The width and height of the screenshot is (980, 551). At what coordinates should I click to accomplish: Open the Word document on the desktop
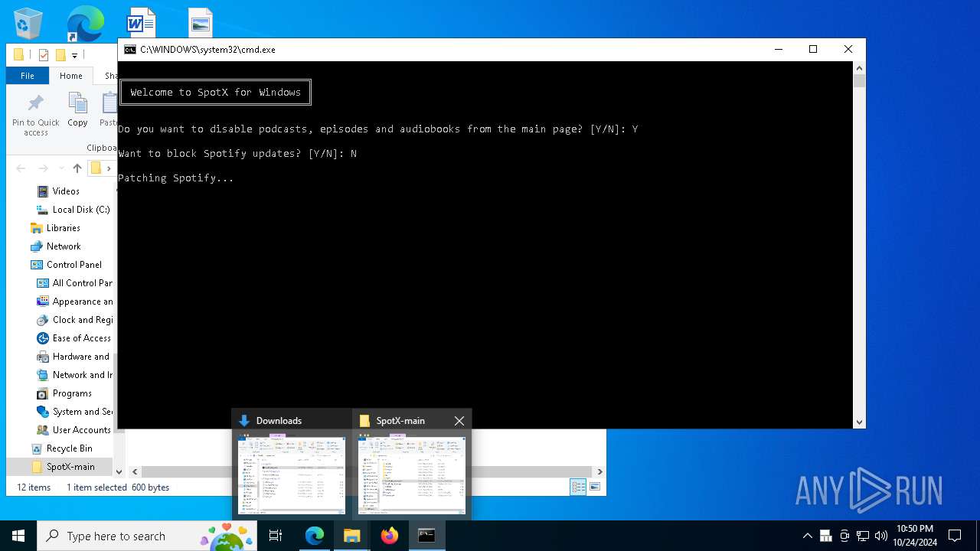[141, 23]
